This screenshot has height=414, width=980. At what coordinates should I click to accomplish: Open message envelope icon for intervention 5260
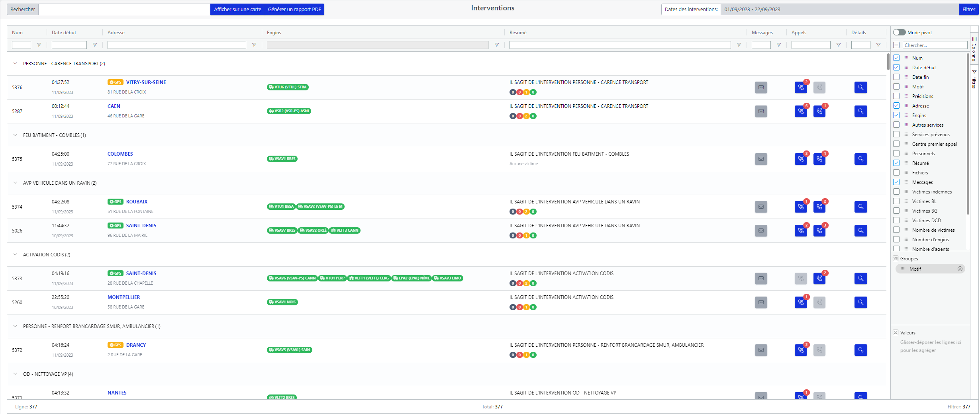(x=761, y=303)
